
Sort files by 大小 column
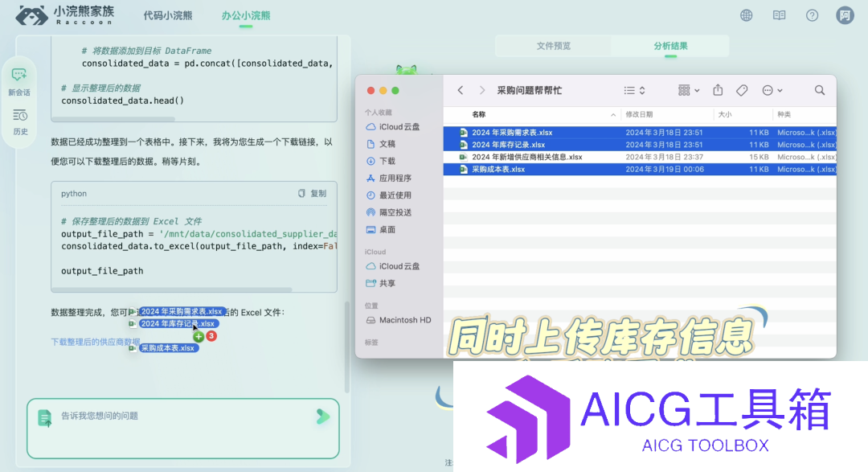pos(725,115)
